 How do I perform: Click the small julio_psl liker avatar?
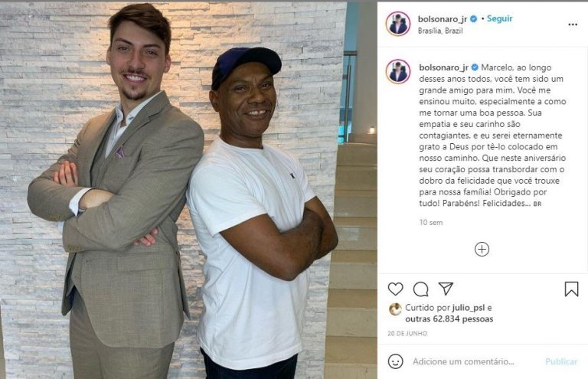(395, 309)
